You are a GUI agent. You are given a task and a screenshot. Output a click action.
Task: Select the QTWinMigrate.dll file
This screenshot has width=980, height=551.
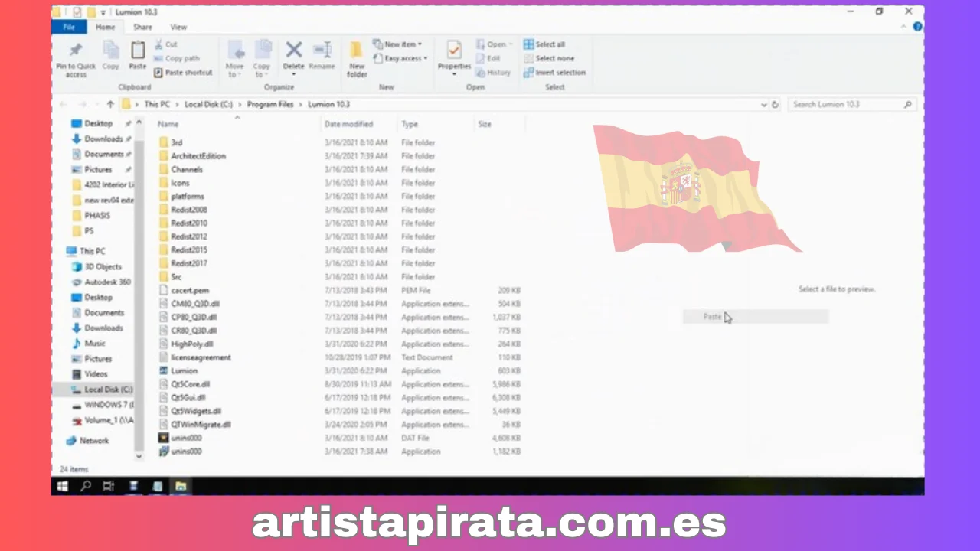click(x=201, y=425)
